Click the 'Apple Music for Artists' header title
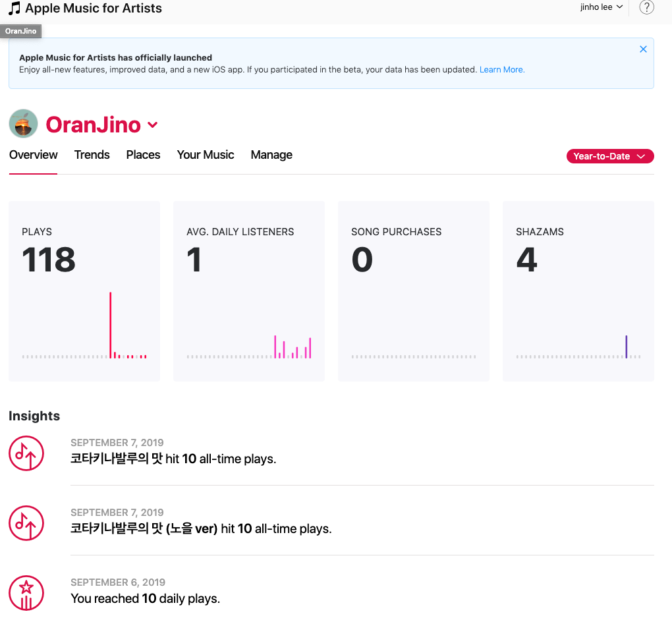The image size is (672, 622). [94, 8]
